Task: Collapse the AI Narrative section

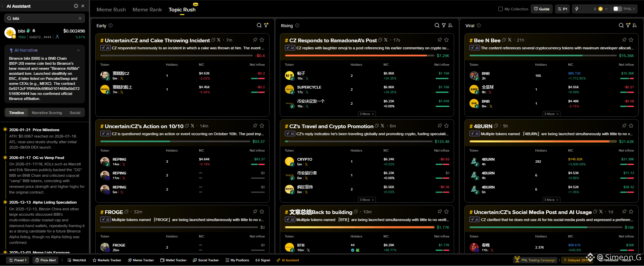Action: 78,50
